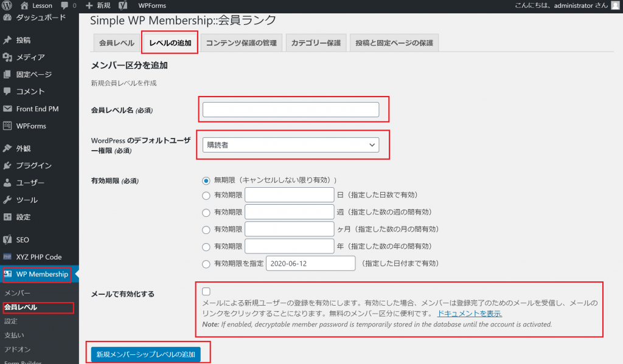The width and height of the screenshot is (623, 364).
Task: Click the 設定 sliders icon
Action: click(7, 217)
